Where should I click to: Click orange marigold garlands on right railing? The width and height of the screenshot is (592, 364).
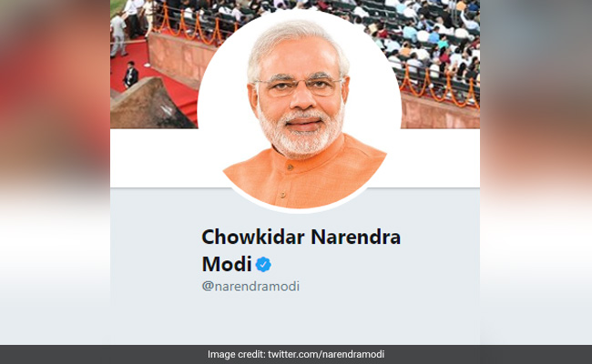(440, 86)
